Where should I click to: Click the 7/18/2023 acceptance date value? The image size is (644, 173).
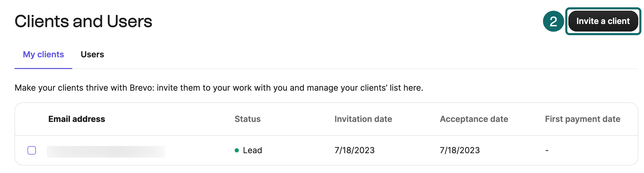coord(459,150)
